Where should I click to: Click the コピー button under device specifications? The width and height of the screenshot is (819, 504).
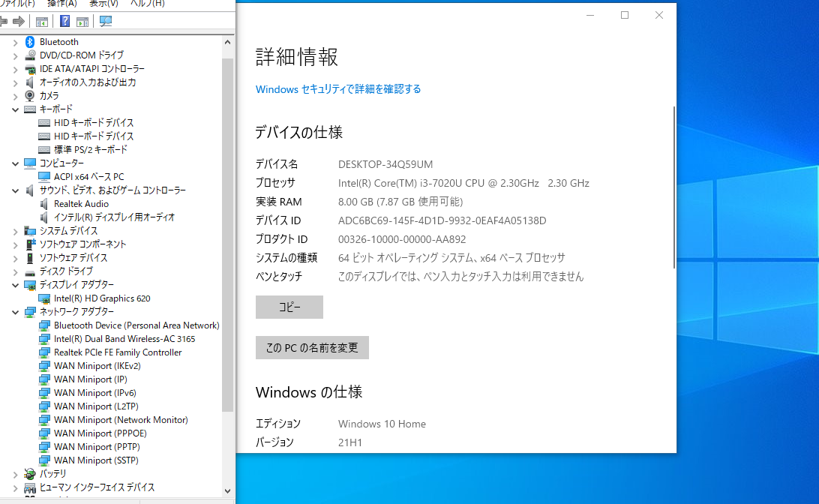(x=289, y=307)
